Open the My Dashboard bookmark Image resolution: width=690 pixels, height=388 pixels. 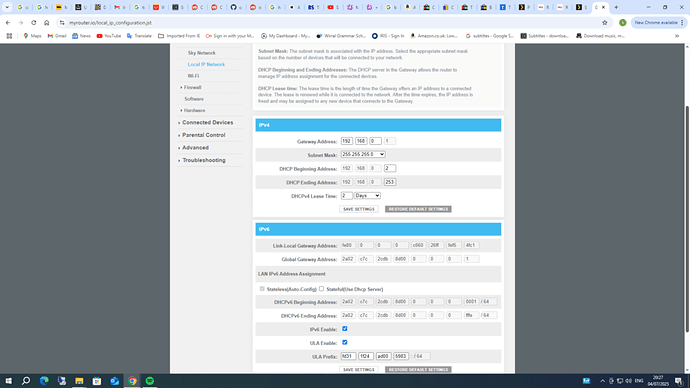tap(286, 36)
